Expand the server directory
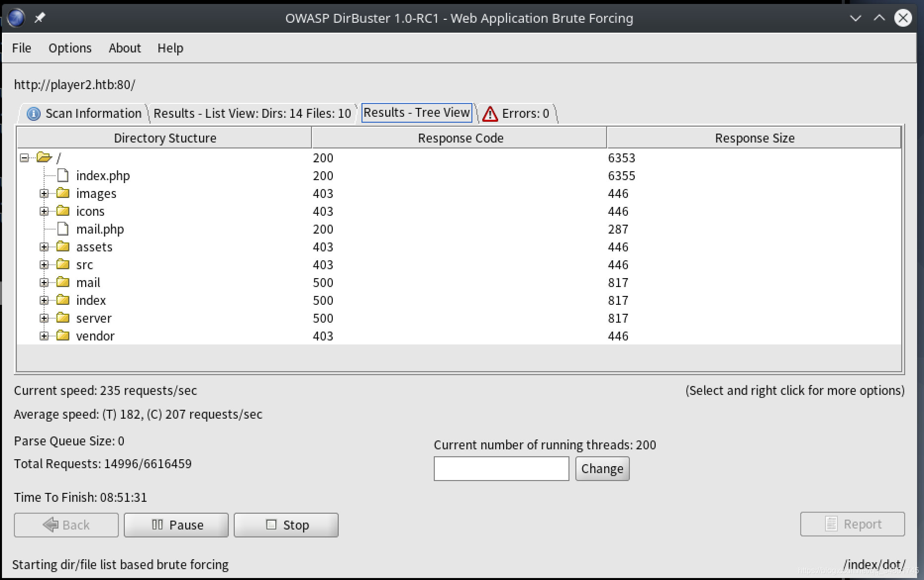 coord(44,318)
